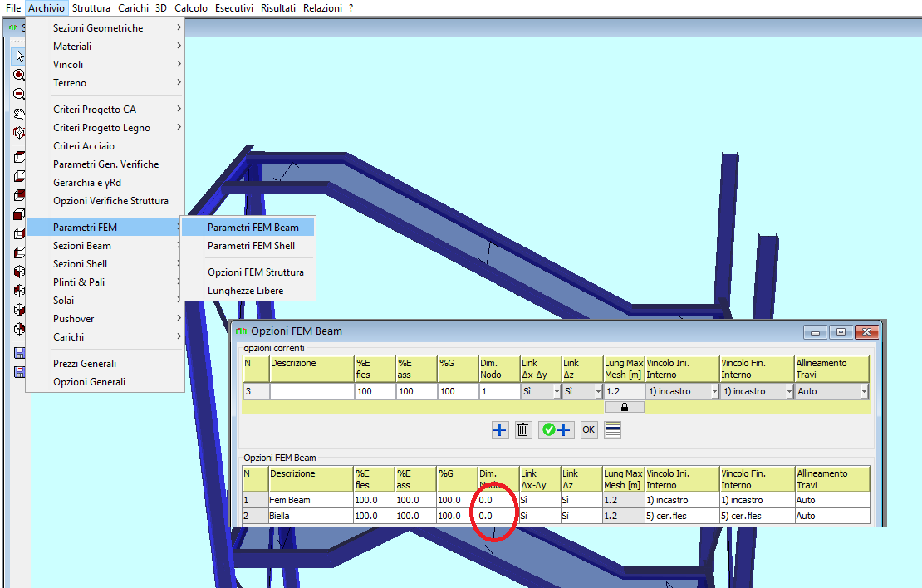Open the Allineamento Travi dropdown

point(864,392)
